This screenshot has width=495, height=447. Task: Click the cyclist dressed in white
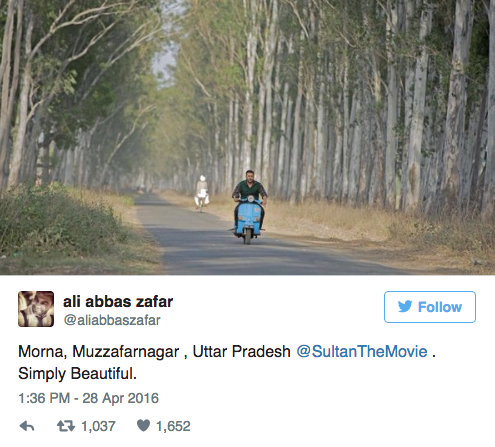[x=202, y=193]
